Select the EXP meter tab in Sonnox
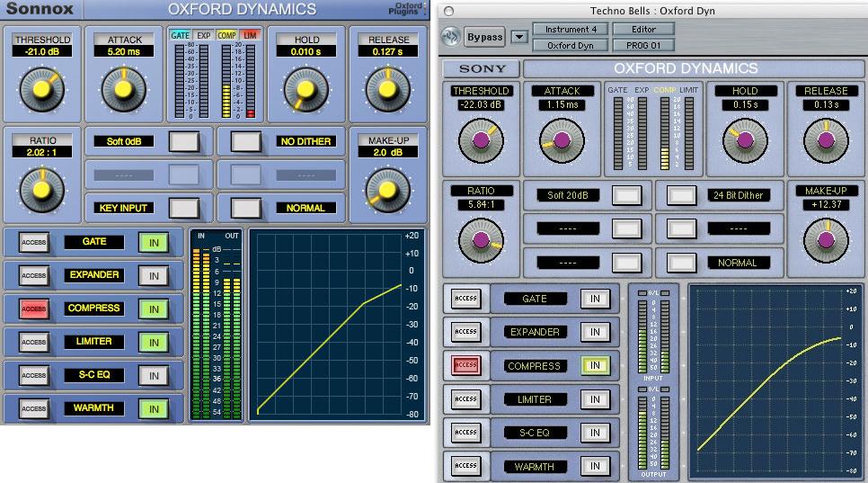The width and height of the screenshot is (868, 483). click(x=204, y=35)
